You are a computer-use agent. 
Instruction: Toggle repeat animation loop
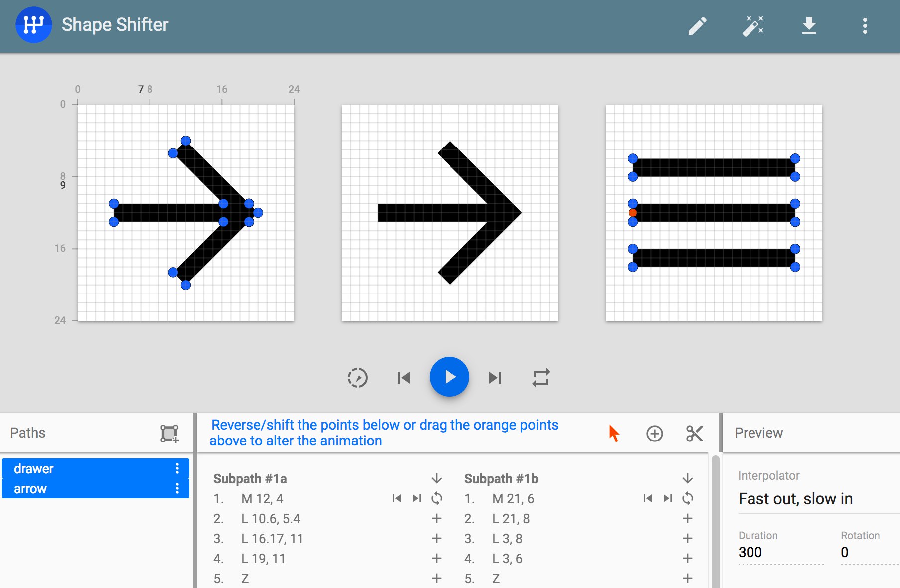(x=541, y=377)
